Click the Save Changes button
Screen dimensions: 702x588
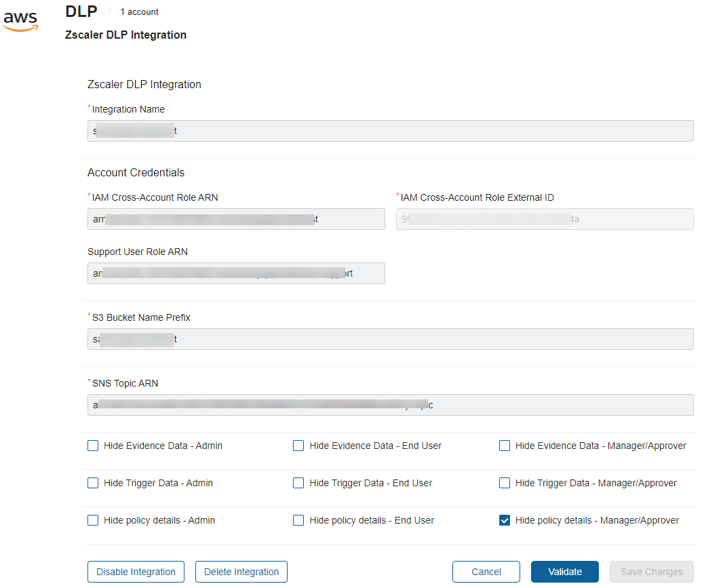(651, 572)
